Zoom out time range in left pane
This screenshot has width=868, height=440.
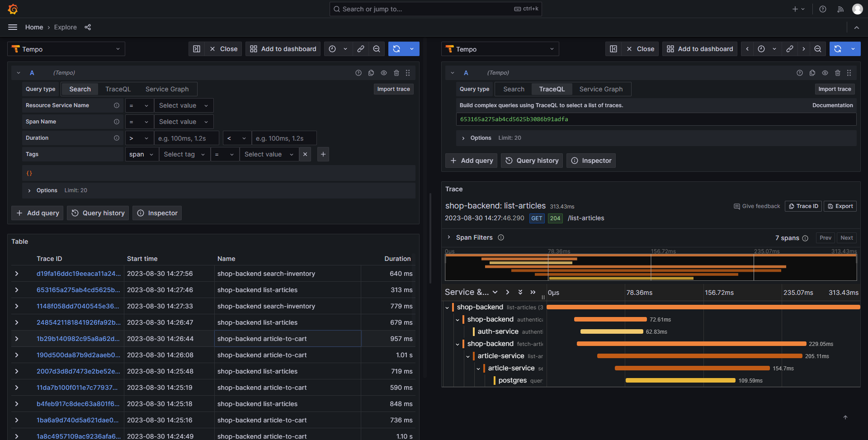click(377, 49)
